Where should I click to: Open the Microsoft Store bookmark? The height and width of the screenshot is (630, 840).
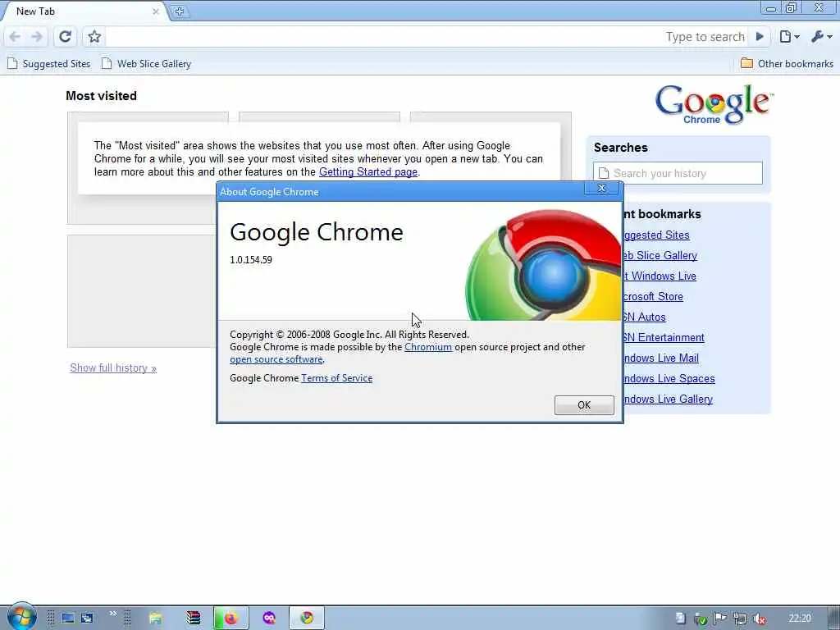pos(653,296)
